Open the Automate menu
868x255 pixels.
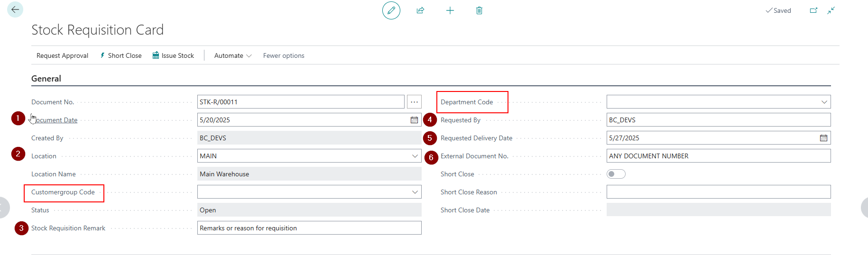click(232, 55)
